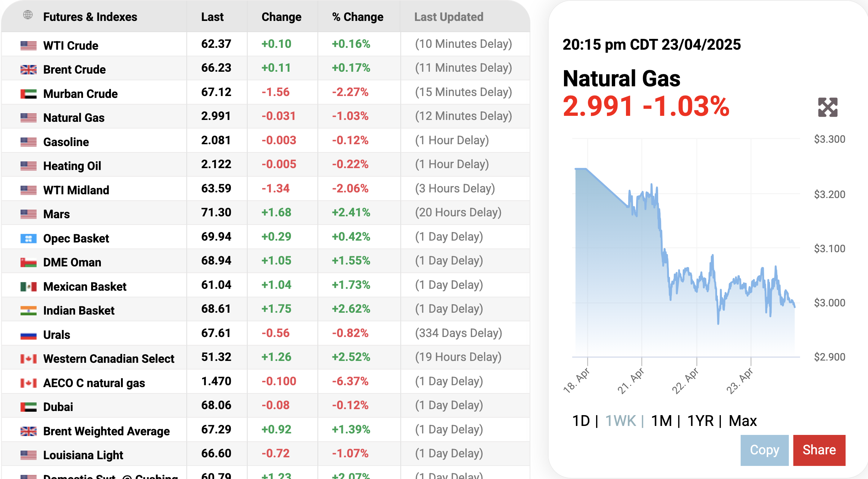This screenshot has height=479, width=868.
Task: Switch chart range to 1D
Action: [581, 421]
